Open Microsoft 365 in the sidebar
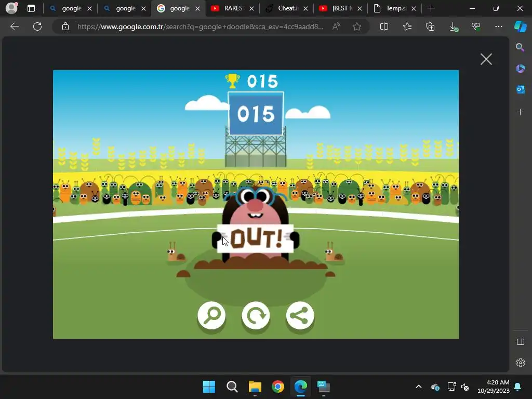The image size is (532, 399). 520,69
